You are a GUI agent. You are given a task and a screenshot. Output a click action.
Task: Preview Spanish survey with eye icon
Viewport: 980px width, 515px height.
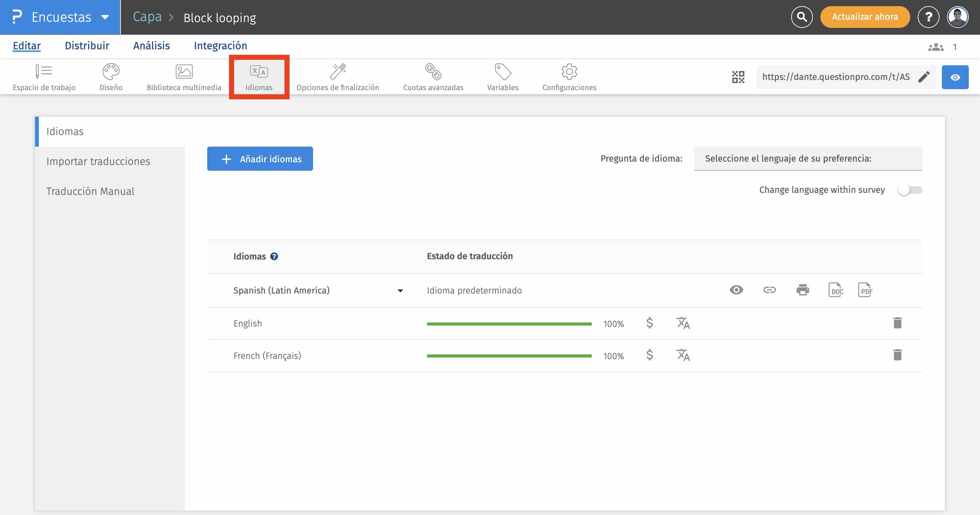(736, 290)
